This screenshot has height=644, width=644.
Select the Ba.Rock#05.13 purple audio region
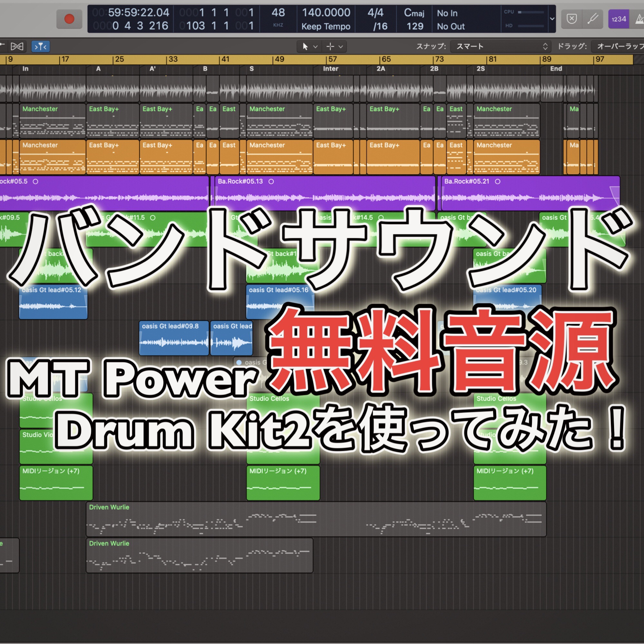[x=325, y=193]
